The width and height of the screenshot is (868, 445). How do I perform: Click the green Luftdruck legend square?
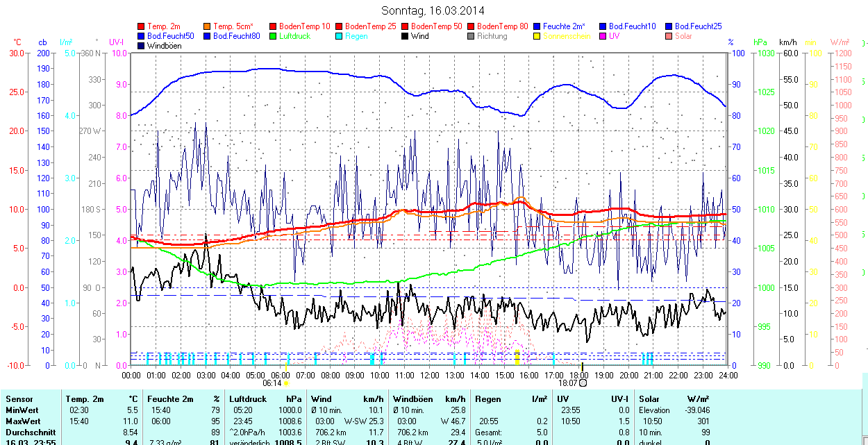pyautogui.click(x=274, y=36)
